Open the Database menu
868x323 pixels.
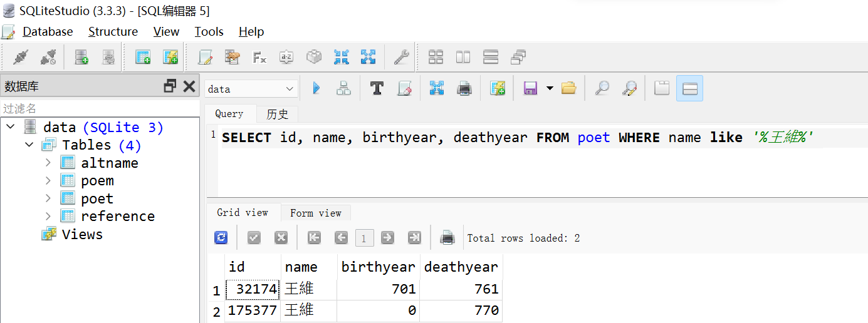[48, 31]
